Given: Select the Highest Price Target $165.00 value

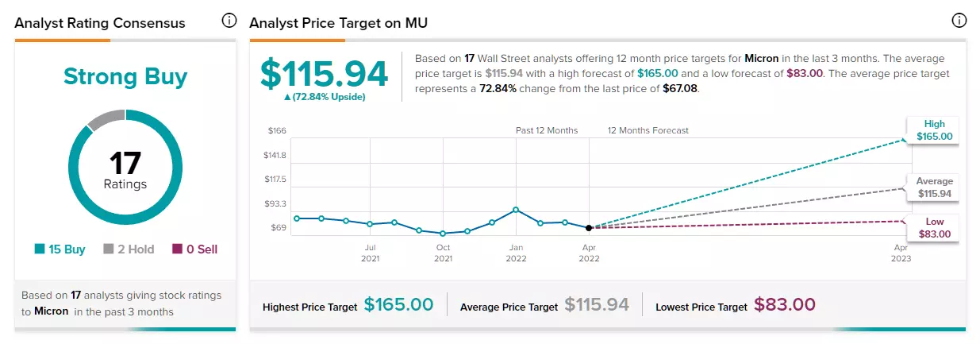Looking at the screenshot, I should (399, 304).
